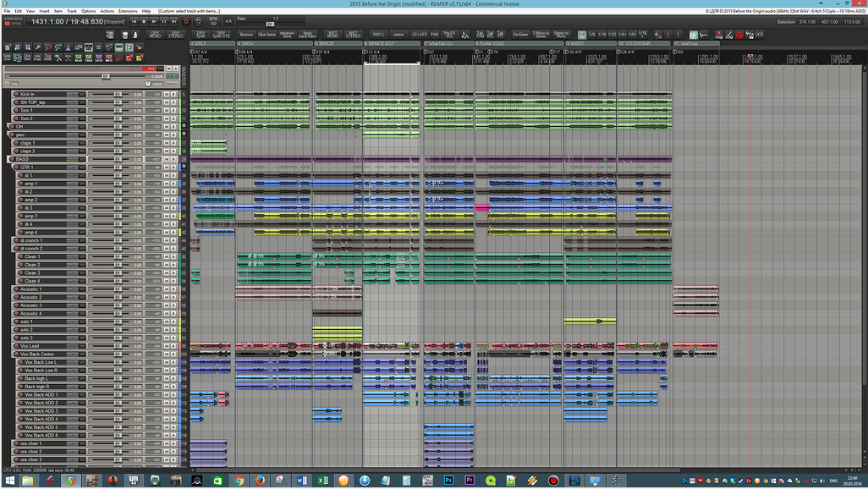Solo the SN TOP_bip track
The width and height of the screenshot is (868, 489).
(x=173, y=102)
